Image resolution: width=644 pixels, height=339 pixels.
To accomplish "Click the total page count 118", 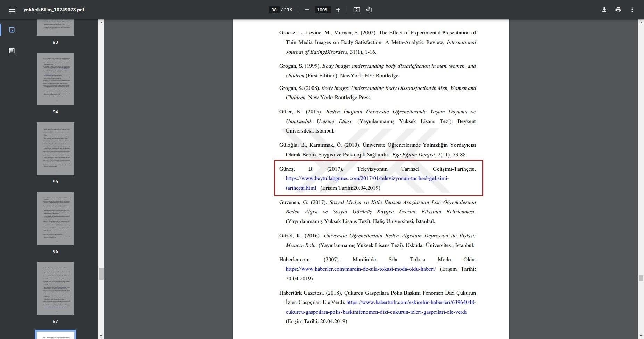I will point(288,10).
